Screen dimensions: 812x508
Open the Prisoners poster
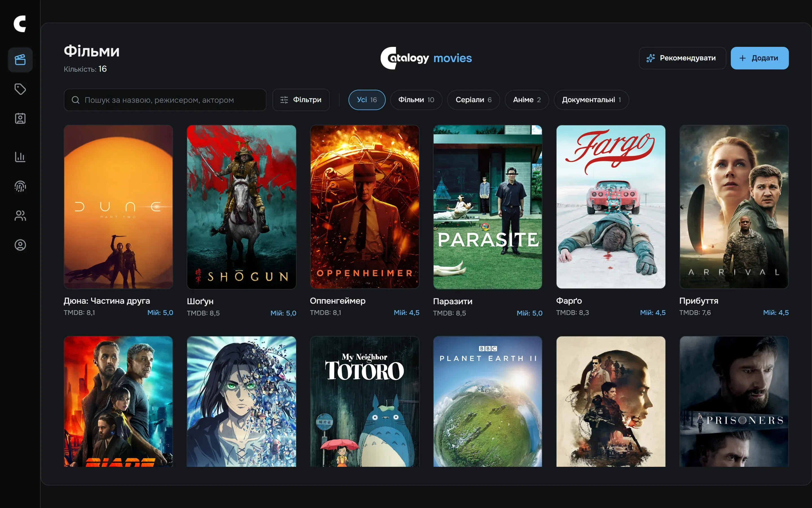tap(734, 401)
